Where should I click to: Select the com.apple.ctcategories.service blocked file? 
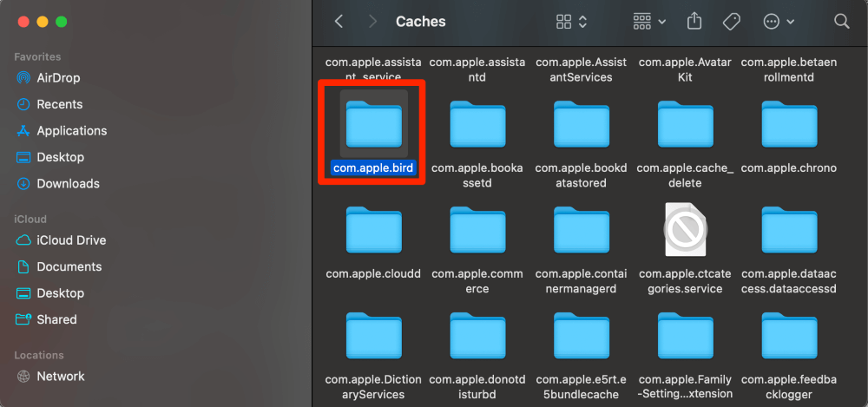click(686, 229)
